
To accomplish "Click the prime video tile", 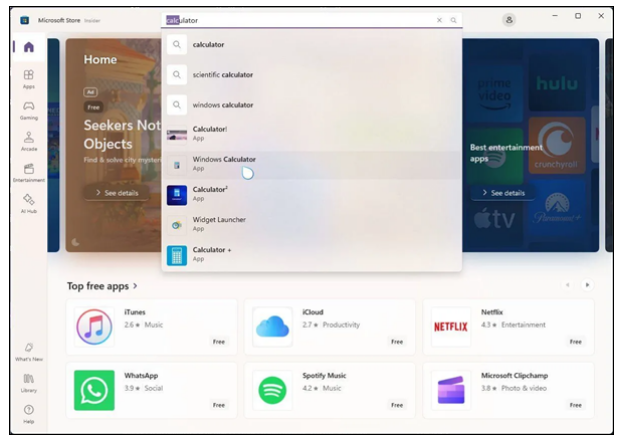I will click(494, 94).
